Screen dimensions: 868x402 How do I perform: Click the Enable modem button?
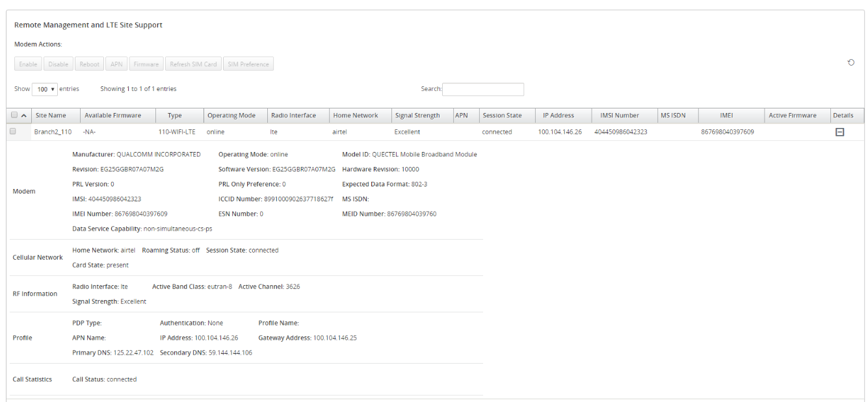pyautogui.click(x=28, y=64)
